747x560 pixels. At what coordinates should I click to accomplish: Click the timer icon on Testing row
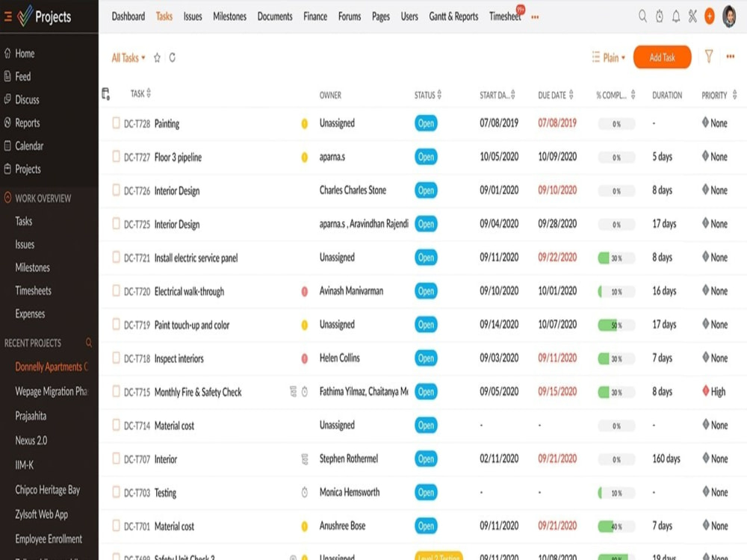pyautogui.click(x=305, y=492)
